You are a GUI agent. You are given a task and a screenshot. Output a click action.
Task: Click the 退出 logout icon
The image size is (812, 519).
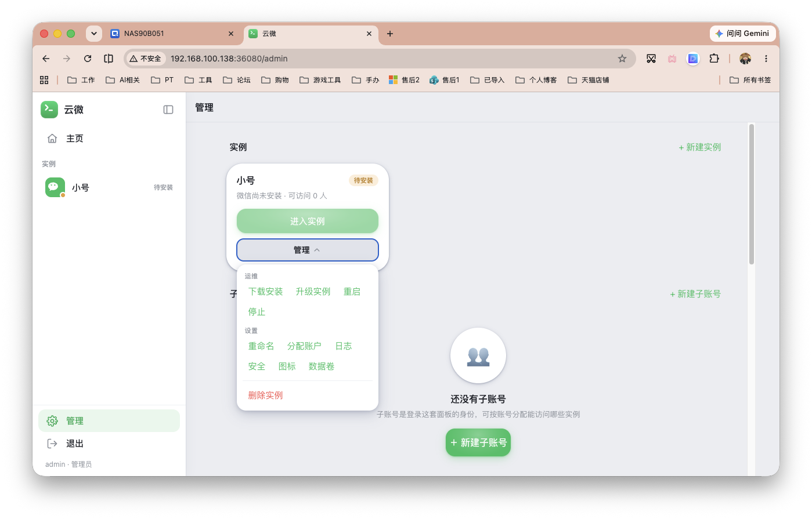(x=52, y=444)
